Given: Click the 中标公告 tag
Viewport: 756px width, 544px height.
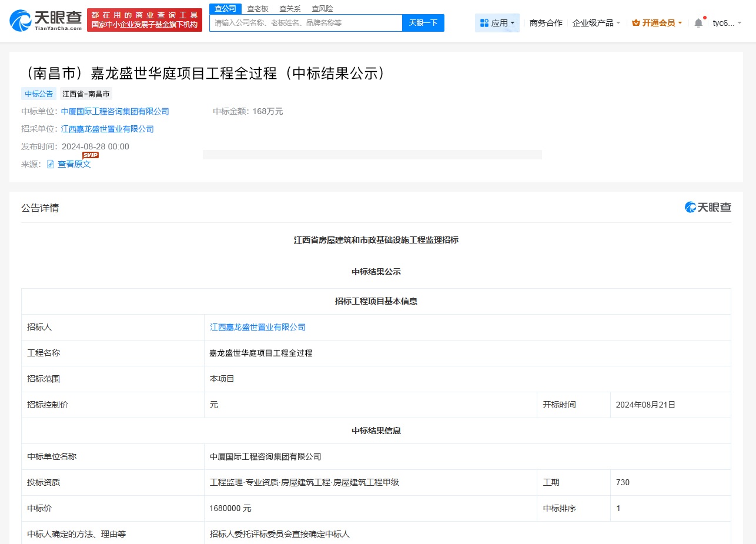Looking at the screenshot, I should [x=39, y=94].
